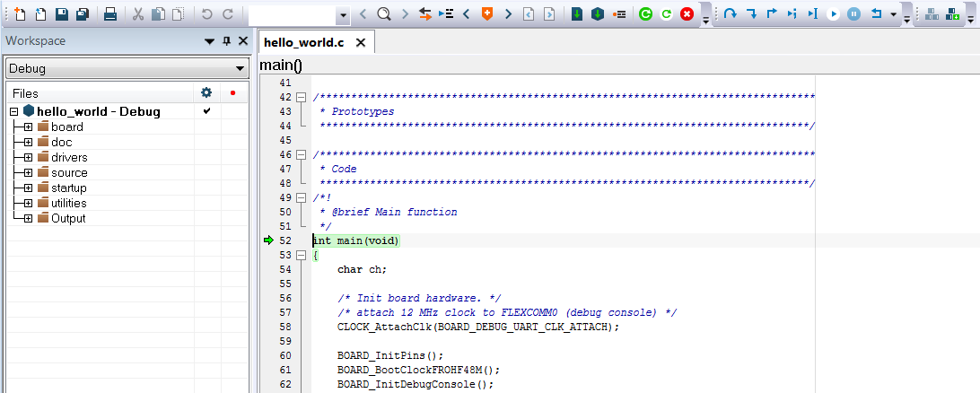The image size is (980, 393).
Task: Expand the source folder in tree
Action: pos(29,172)
